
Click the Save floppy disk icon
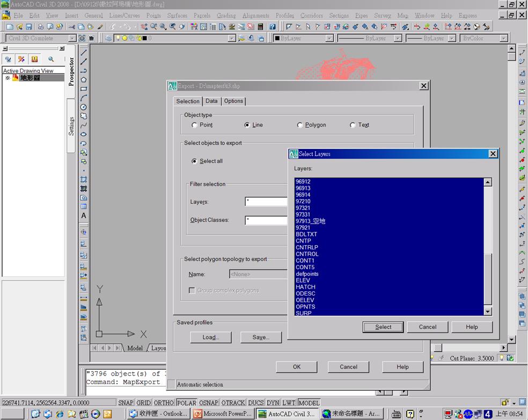29,27
